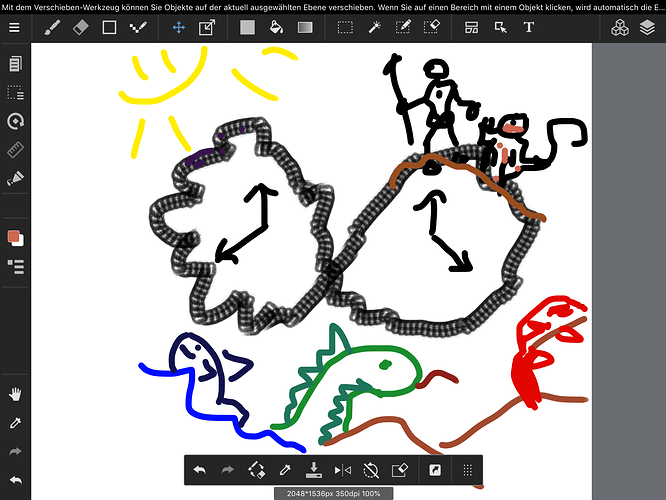
Task: Toggle the Hand pan tool
Action: pos(15,394)
